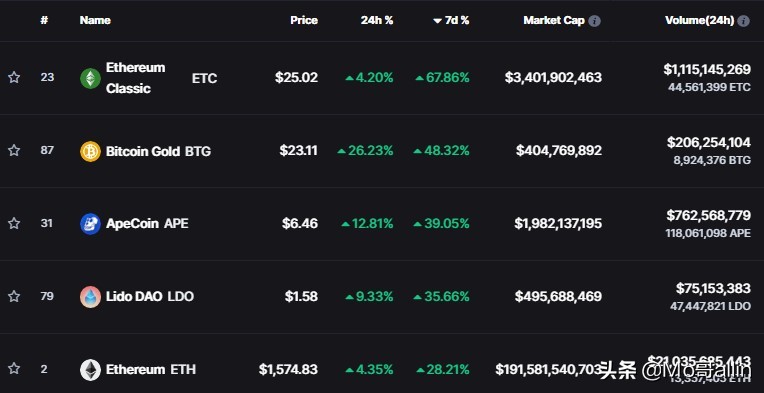Favorite ApeCoin with its star icon
Image resolution: width=764 pixels, height=393 pixels.
14,224
